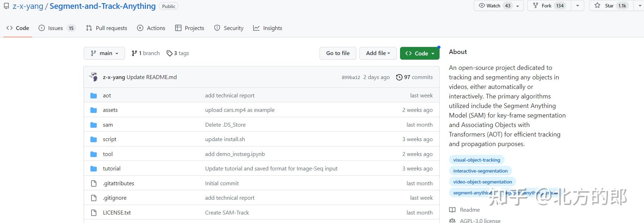Viewport: 644px width, 223px height.
Task: Click the tags icon
Action: click(x=169, y=53)
